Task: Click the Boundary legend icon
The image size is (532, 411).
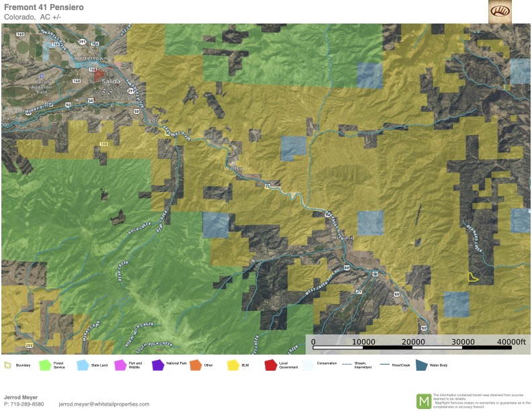Action: click(x=8, y=365)
